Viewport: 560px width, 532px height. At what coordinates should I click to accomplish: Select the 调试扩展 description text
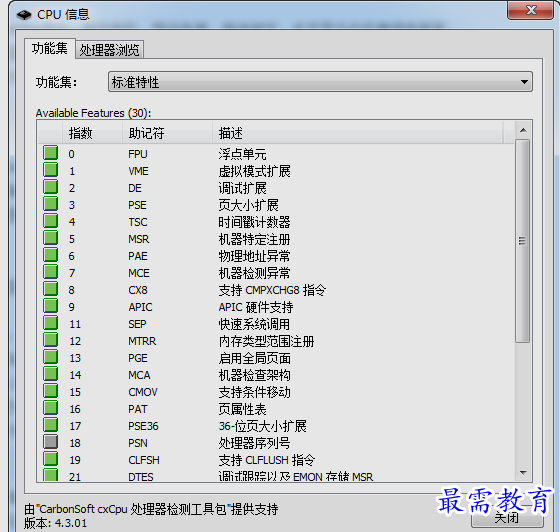coord(242,188)
